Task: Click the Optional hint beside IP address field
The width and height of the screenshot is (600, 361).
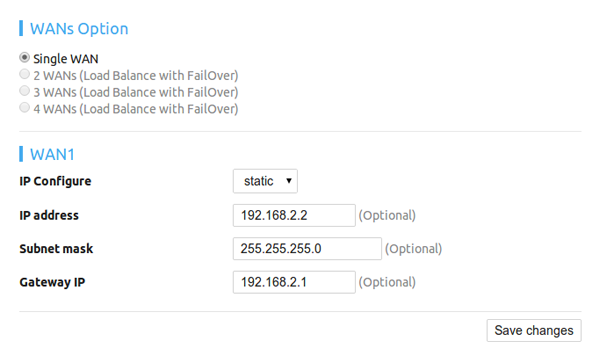Action: pos(387,216)
